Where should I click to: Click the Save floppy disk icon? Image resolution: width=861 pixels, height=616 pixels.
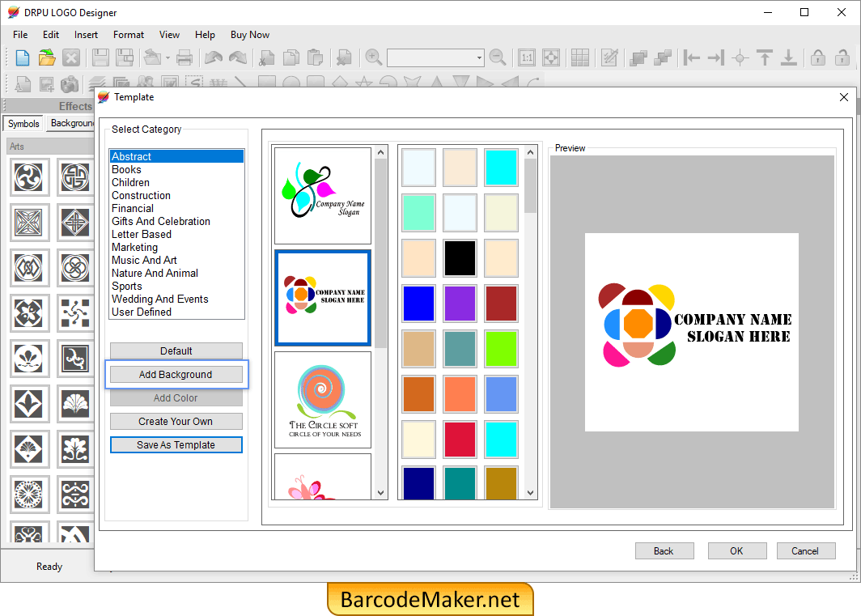(100, 57)
